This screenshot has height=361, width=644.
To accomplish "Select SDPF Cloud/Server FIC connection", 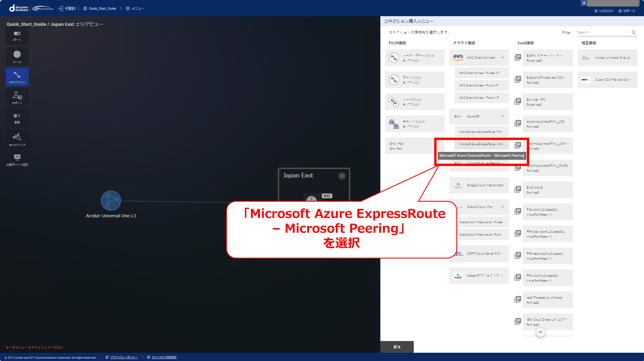I will tap(479, 254).
